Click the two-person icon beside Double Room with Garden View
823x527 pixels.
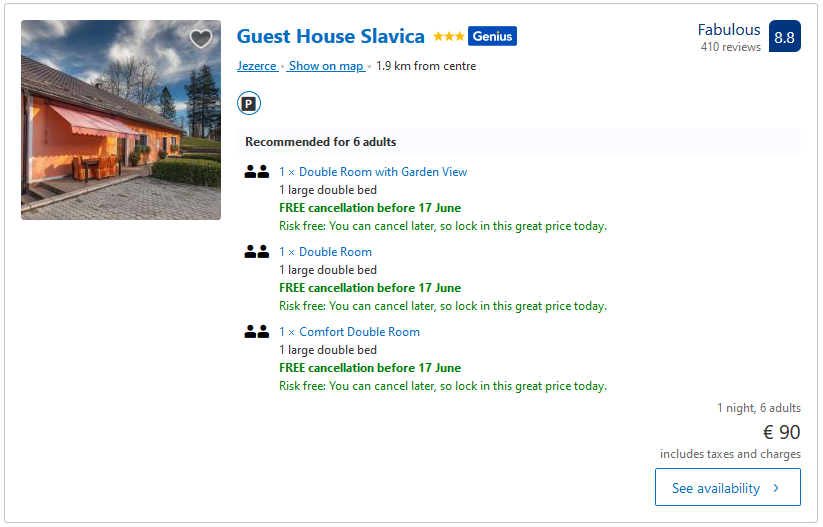point(257,172)
